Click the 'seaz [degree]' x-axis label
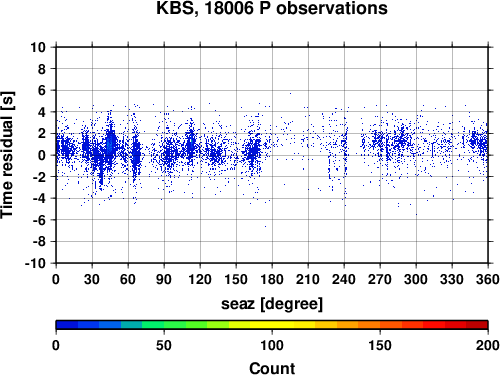This screenshot has height=375, width=500. point(272,304)
